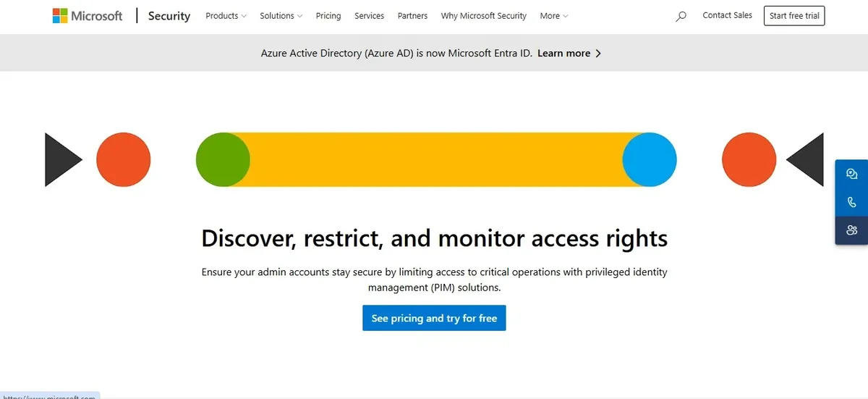Open the Partners menu item
Image resolution: width=868 pixels, height=399 pixels.
[x=412, y=16]
